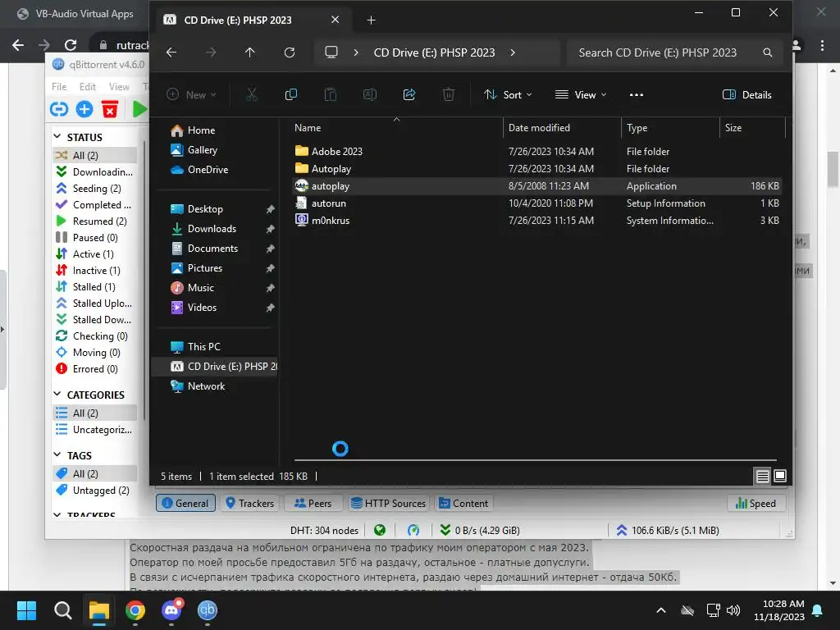Reload the browser page

click(x=71, y=45)
